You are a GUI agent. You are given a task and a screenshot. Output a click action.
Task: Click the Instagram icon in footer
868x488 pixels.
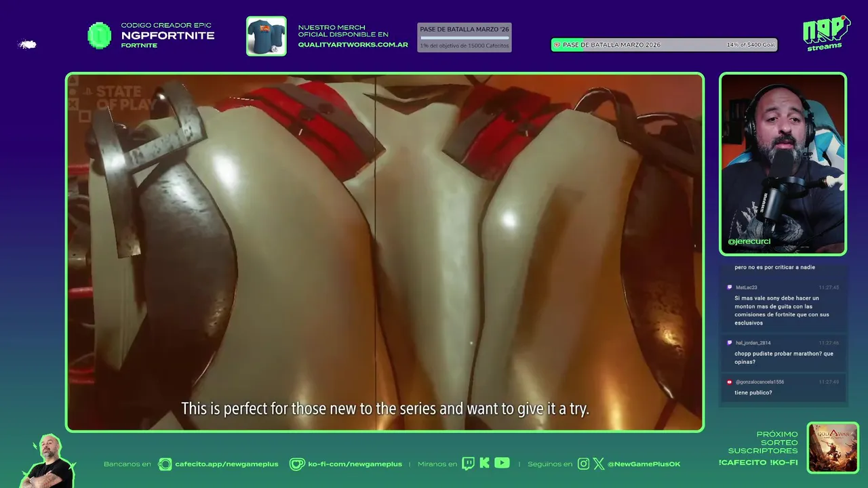pos(583,464)
